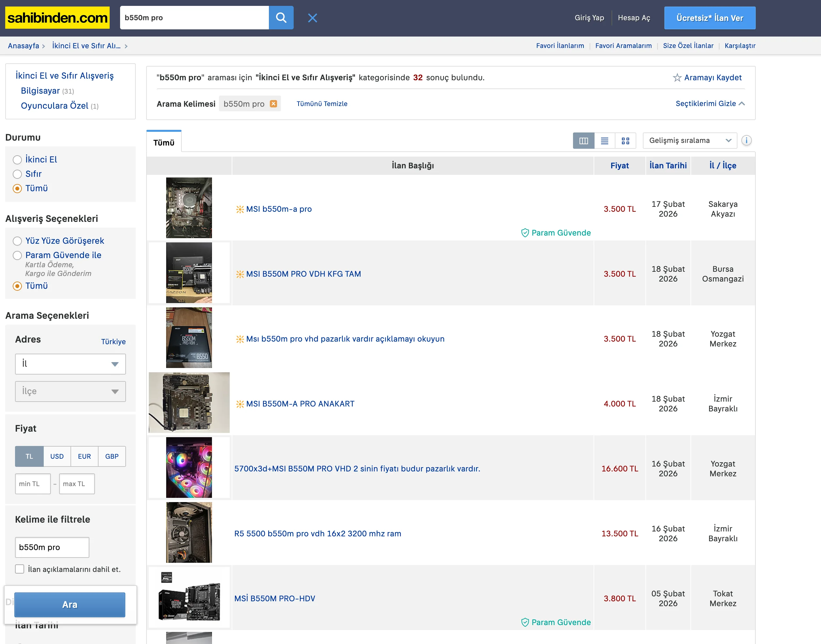Viewport: 821px width, 644px height.
Task: Choose USD currency tab
Action: point(57,456)
